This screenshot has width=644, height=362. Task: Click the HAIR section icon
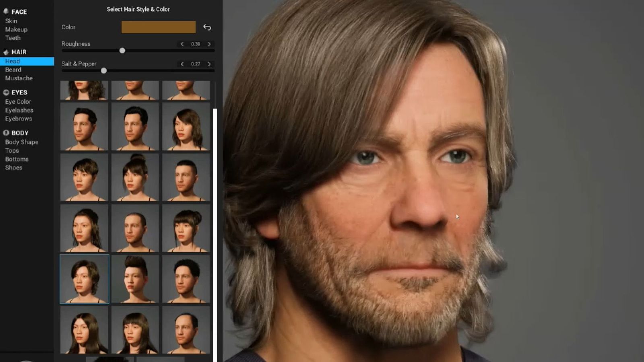click(6, 52)
